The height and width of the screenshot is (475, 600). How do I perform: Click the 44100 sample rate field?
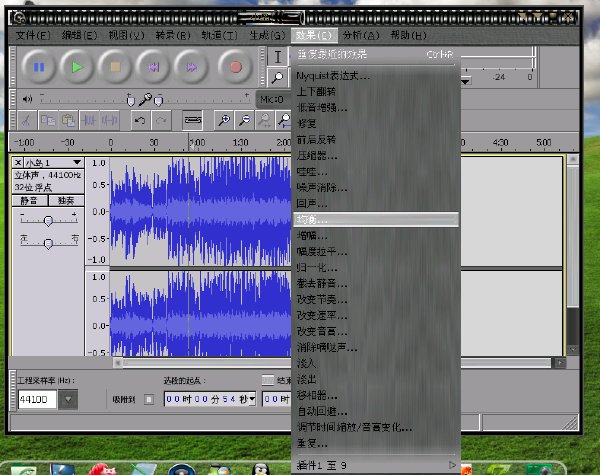click(x=37, y=400)
